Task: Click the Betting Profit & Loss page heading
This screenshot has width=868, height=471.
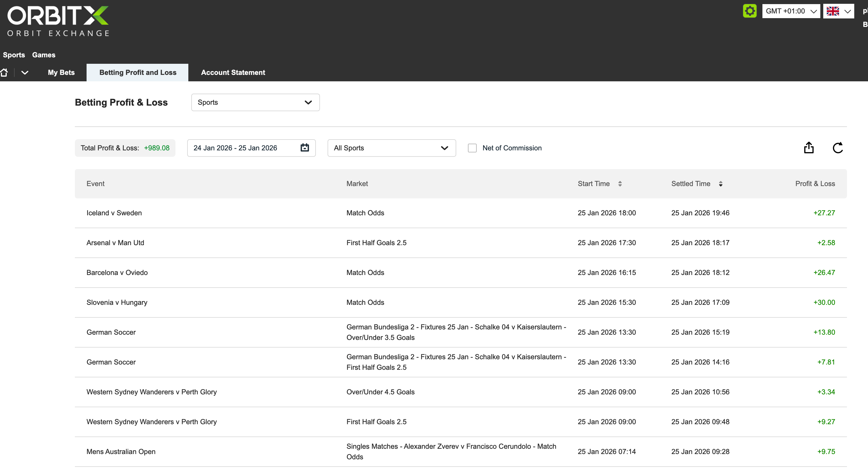Action: [x=121, y=102]
